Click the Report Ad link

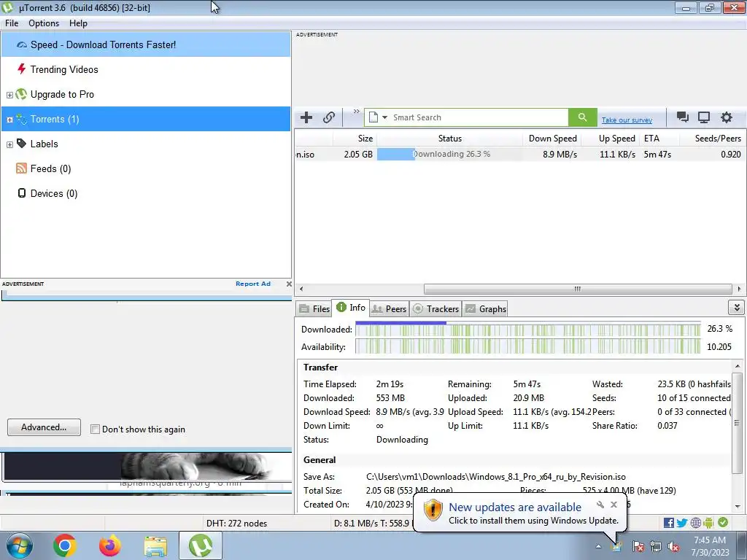[x=253, y=284]
